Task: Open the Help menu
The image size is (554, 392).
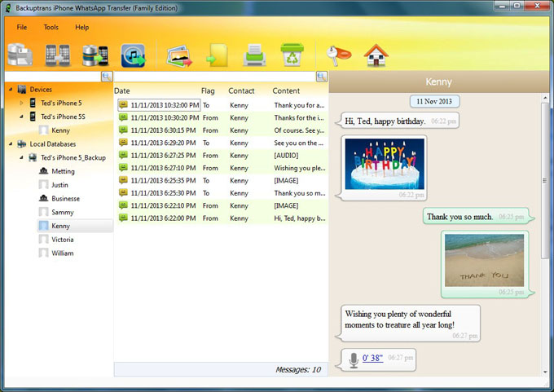Action: point(82,27)
